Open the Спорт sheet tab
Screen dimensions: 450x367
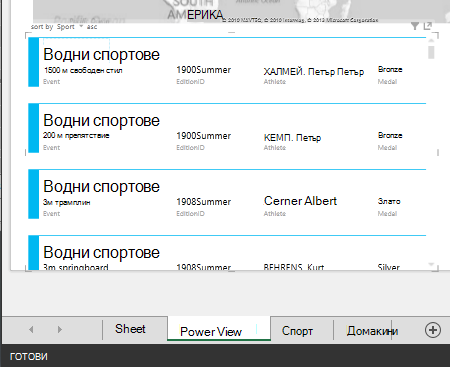pos(297,331)
